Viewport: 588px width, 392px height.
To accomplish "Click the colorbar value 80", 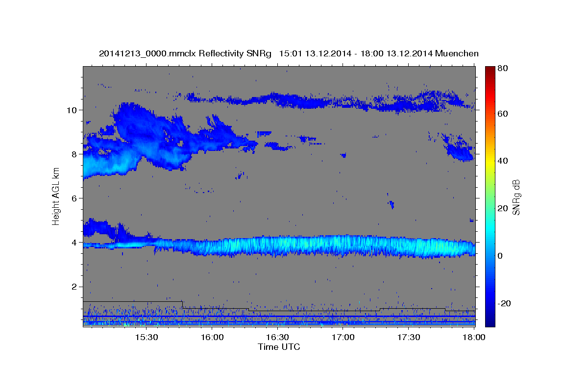I will (502, 69).
